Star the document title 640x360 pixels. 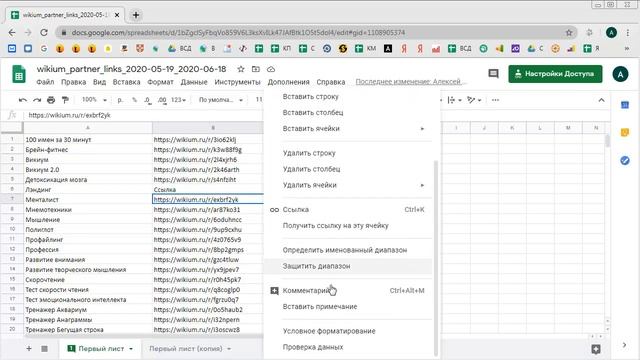click(241, 69)
